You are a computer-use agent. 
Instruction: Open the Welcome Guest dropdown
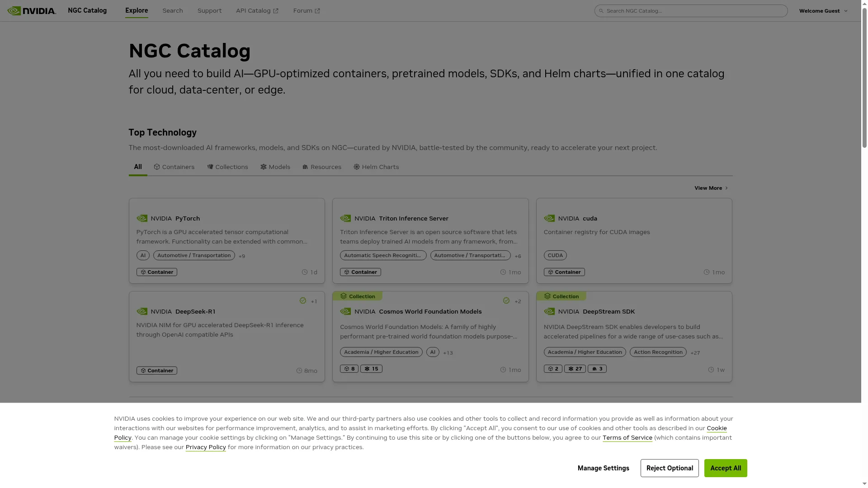[x=823, y=11]
